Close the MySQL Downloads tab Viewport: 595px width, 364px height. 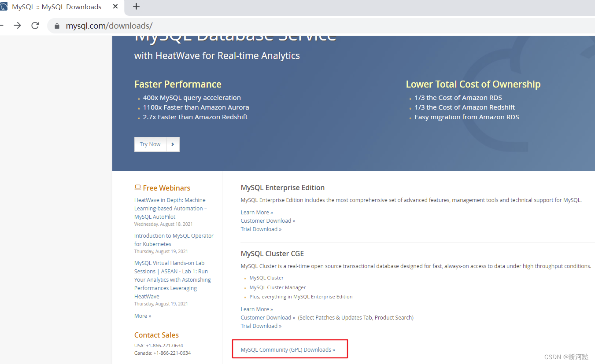coord(115,7)
